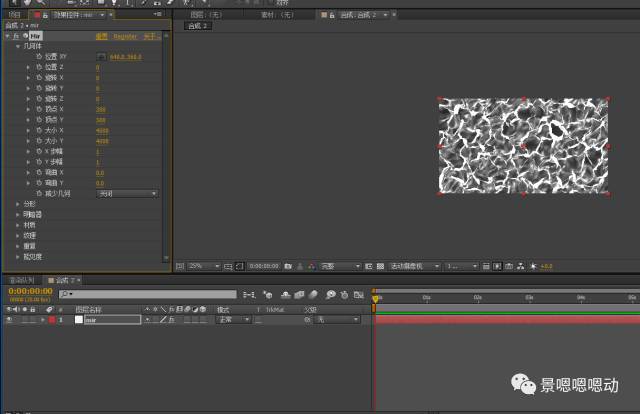
Task: Toggle transparency grid in viewer
Action: pos(380,266)
